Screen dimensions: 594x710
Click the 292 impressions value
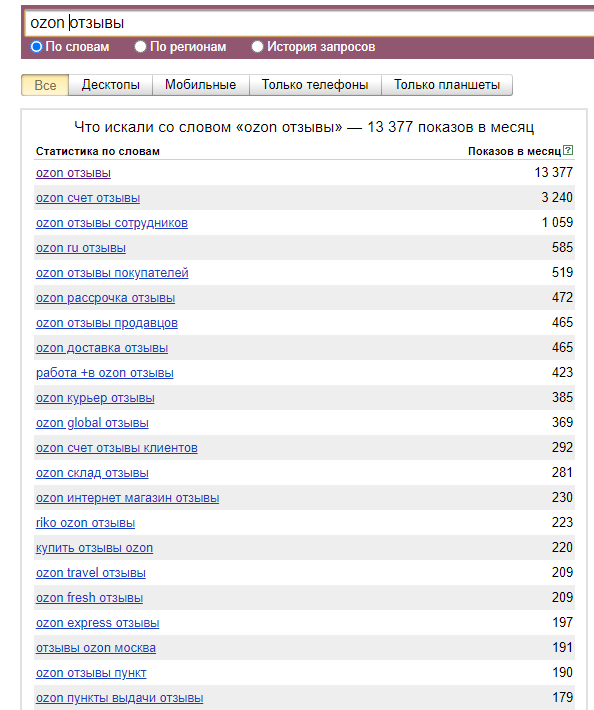click(x=563, y=447)
